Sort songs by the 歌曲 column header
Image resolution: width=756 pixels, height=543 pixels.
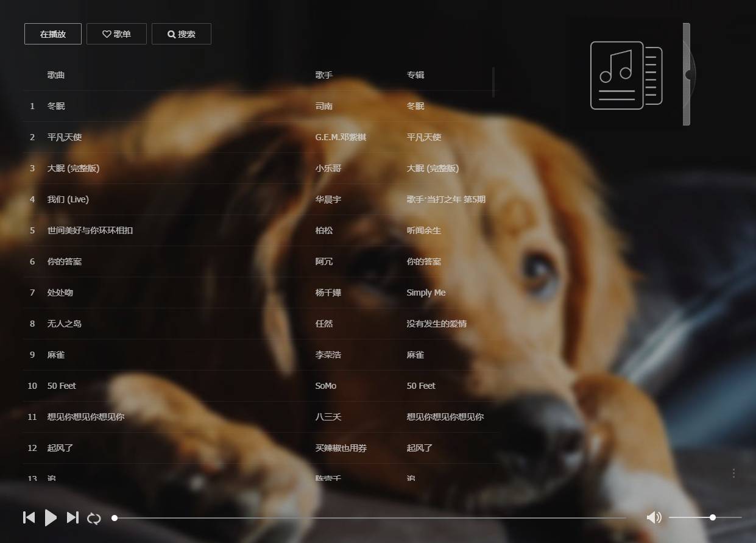(x=55, y=74)
